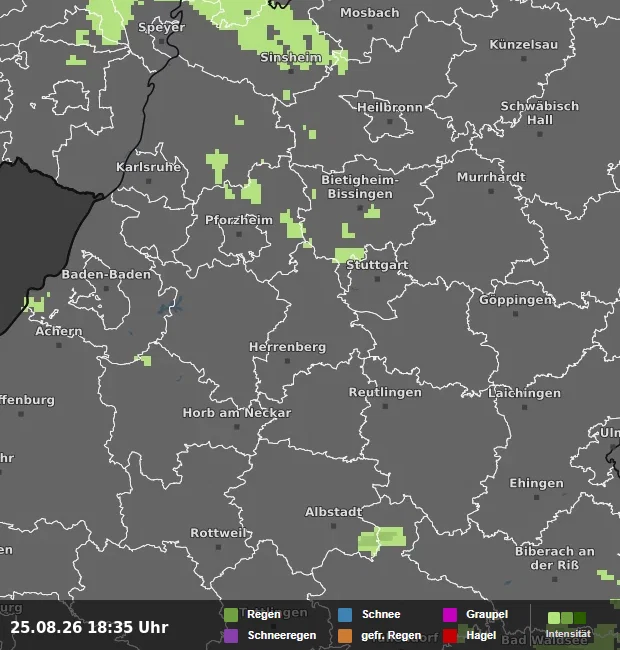
Task: Click the Hagel legend text
Action: tap(481, 635)
